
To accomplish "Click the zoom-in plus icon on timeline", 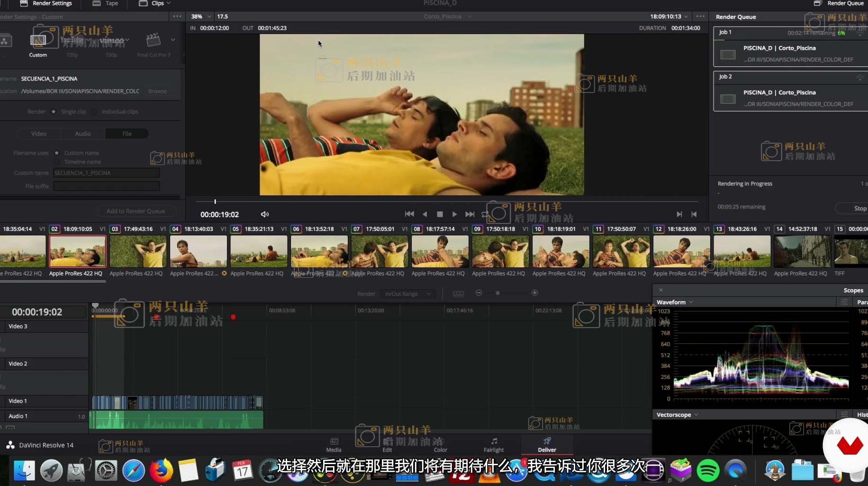I will pyautogui.click(x=534, y=293).
